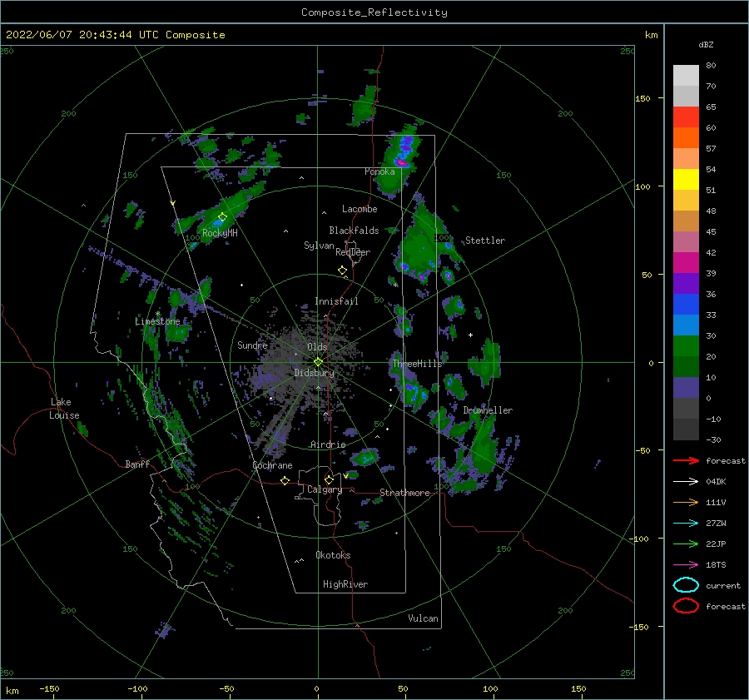Image resolution: width=749 pixels, height=700 pixels.
Task: Click the Airdrie city label
Action: click(x=328, y=444)
